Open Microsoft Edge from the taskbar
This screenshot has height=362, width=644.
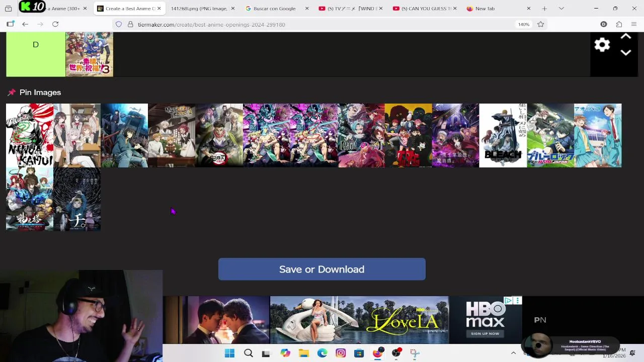coord(323,353)
